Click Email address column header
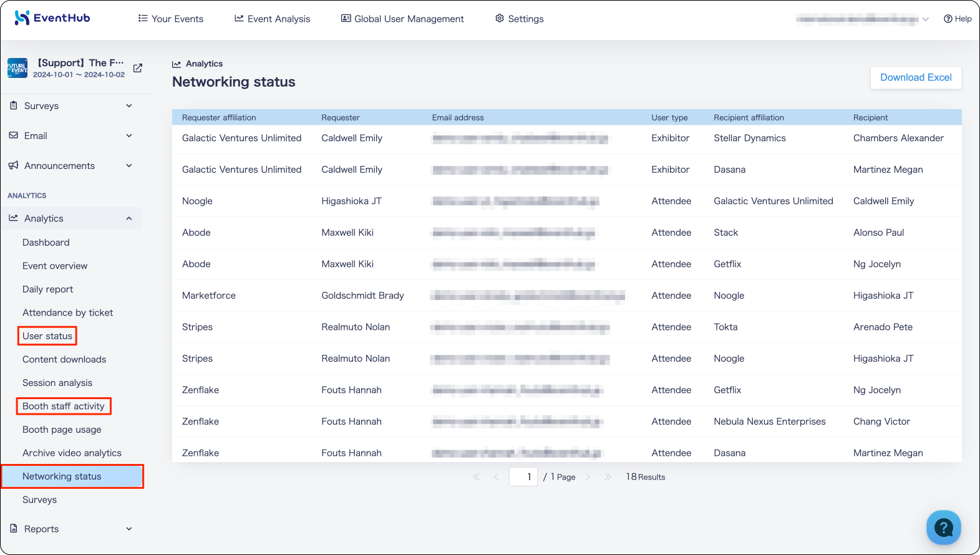This screenshot has width=980, height=555. [458, 117]
